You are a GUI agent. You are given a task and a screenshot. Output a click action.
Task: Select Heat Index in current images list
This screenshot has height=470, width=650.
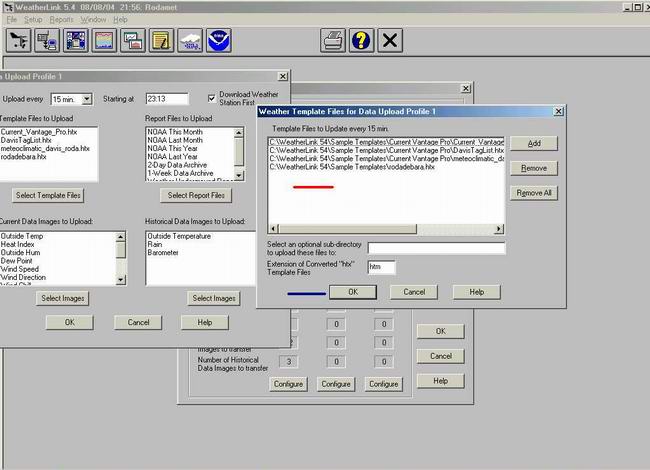(17, 245)
